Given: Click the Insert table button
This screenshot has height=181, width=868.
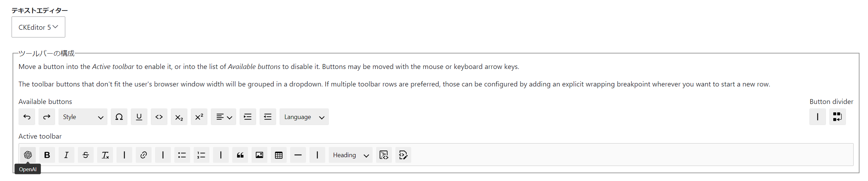Looking at the screenshot, I should tap(279, 155).
